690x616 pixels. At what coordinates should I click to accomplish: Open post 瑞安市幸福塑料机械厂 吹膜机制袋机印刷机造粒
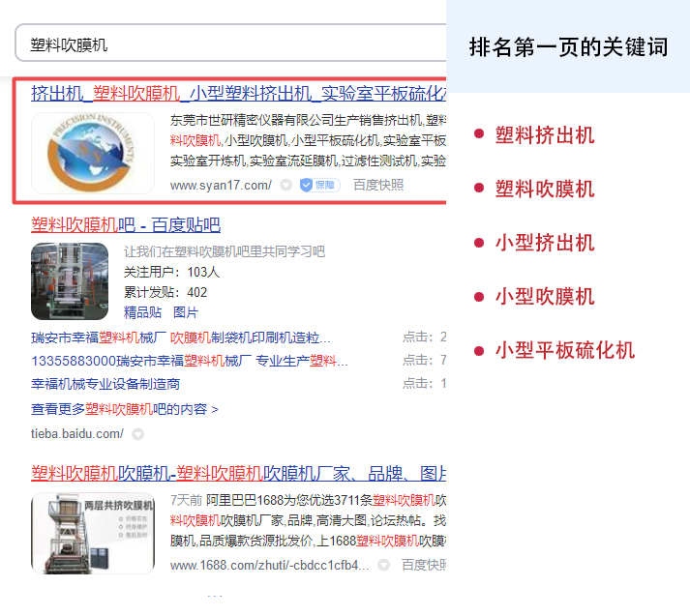pos(180,337)
